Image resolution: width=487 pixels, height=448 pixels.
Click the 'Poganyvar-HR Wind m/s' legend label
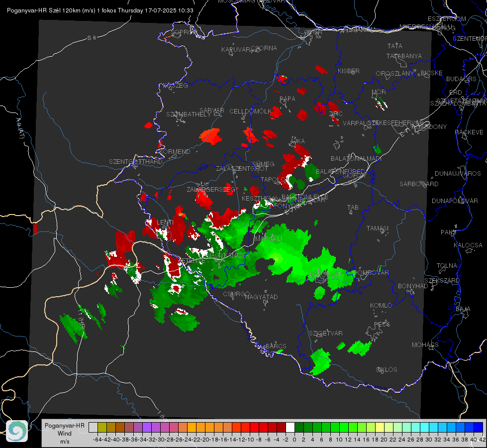(65, 434)
